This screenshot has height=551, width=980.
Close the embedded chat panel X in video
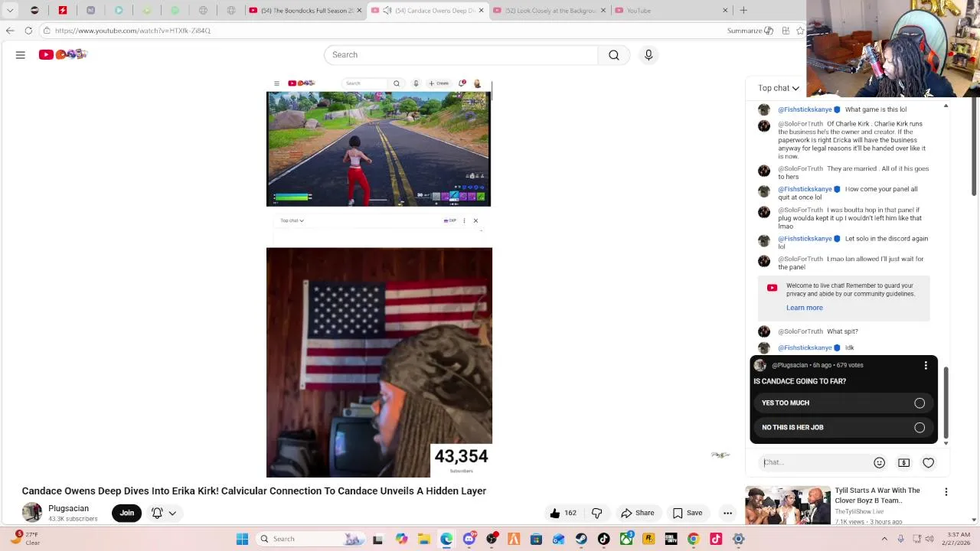point(475,220)
